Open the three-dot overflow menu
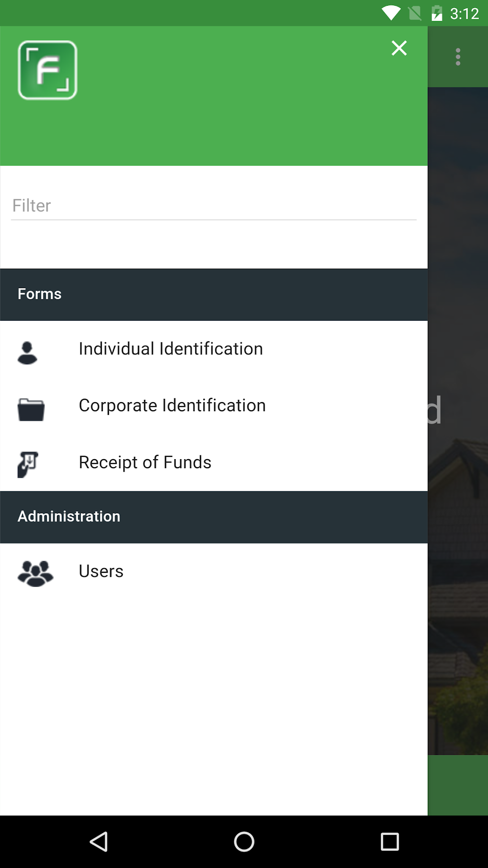Image resolution: width=488 pixels, height=868 pixels. click(x=458, y=57)
